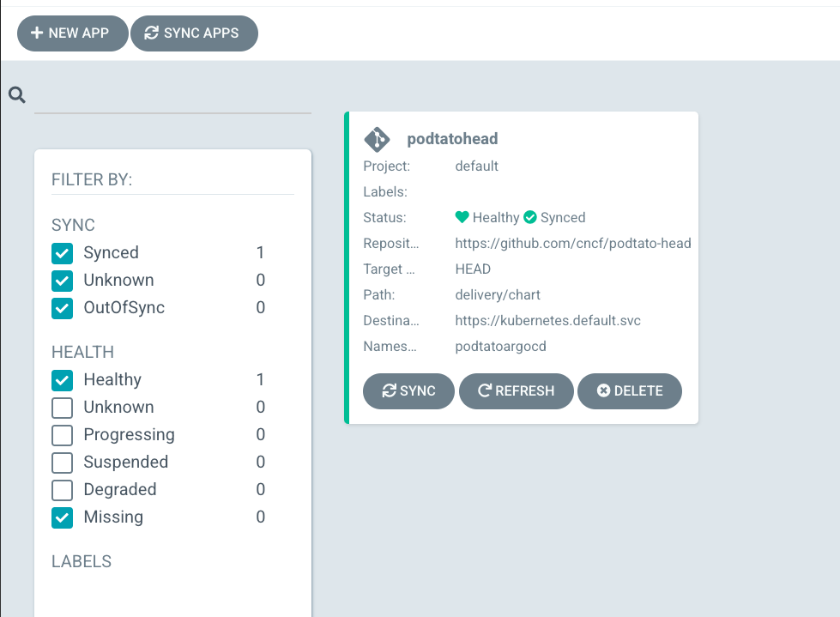Click the green status bar on app card

tap(347, 268)
